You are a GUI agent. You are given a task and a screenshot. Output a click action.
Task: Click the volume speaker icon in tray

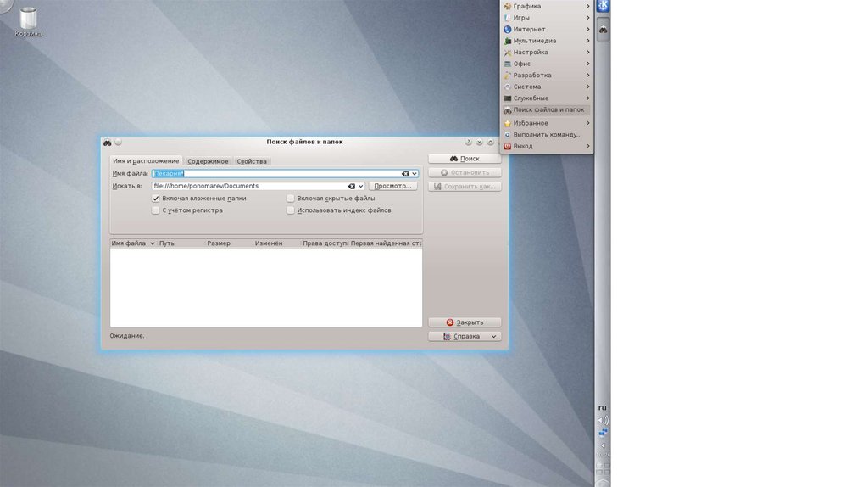pos(603,420)
